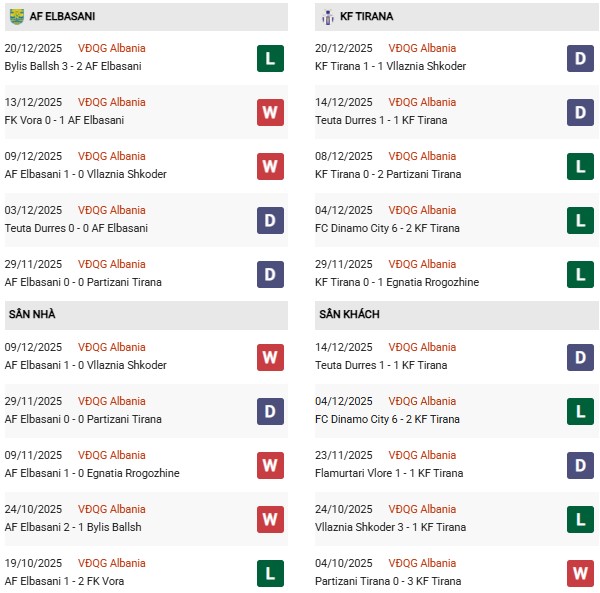
Task: Click the D badge for Flamurtari Vlore 1 - 1 KF Tirana
Action: [581, 465]
